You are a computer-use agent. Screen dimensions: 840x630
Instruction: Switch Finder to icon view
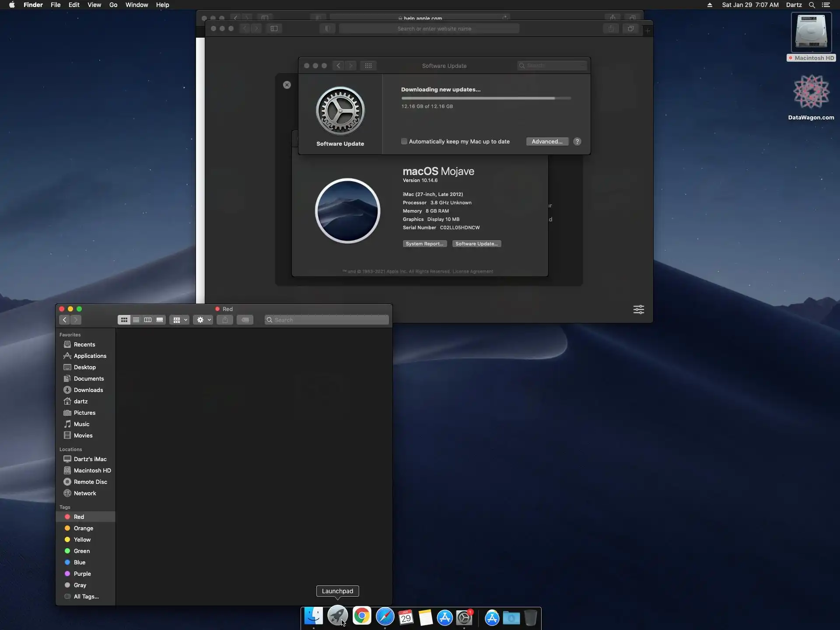(x=124, y=320)
